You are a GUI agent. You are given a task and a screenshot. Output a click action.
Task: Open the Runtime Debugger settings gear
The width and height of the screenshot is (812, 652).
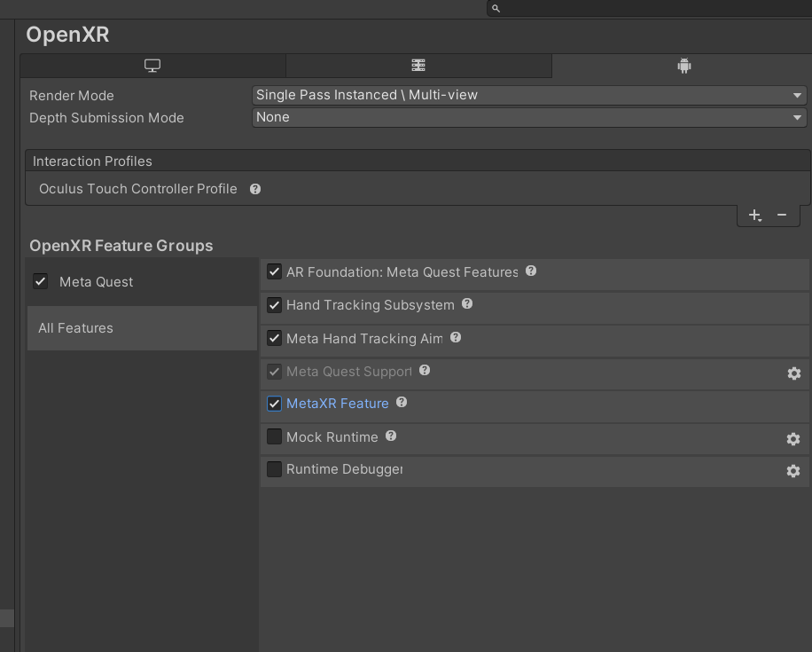[x=793, y=471]
